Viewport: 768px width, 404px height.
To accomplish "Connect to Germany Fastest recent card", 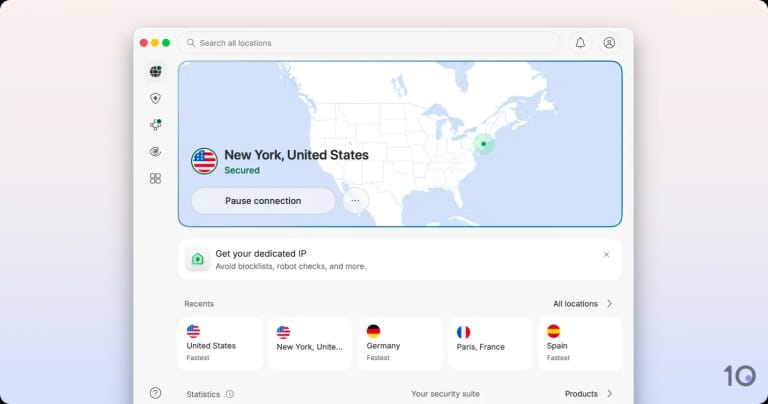I will 400,344.
